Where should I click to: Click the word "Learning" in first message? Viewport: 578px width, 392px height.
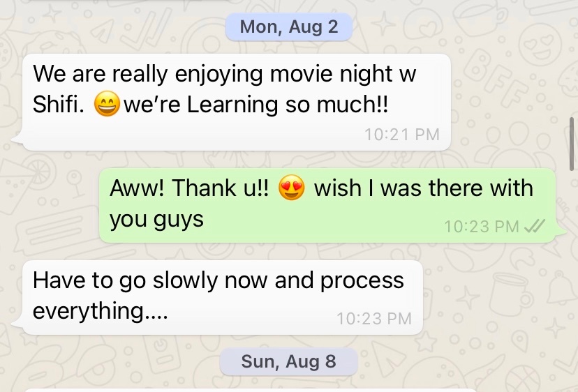232,105
